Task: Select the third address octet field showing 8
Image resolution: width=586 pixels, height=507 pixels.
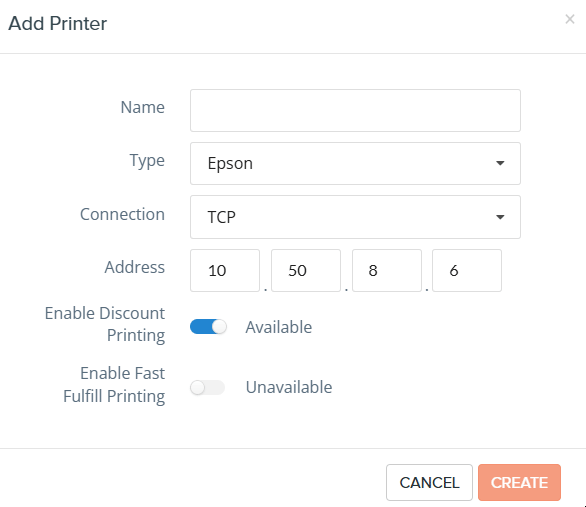Action: point(387,270)
